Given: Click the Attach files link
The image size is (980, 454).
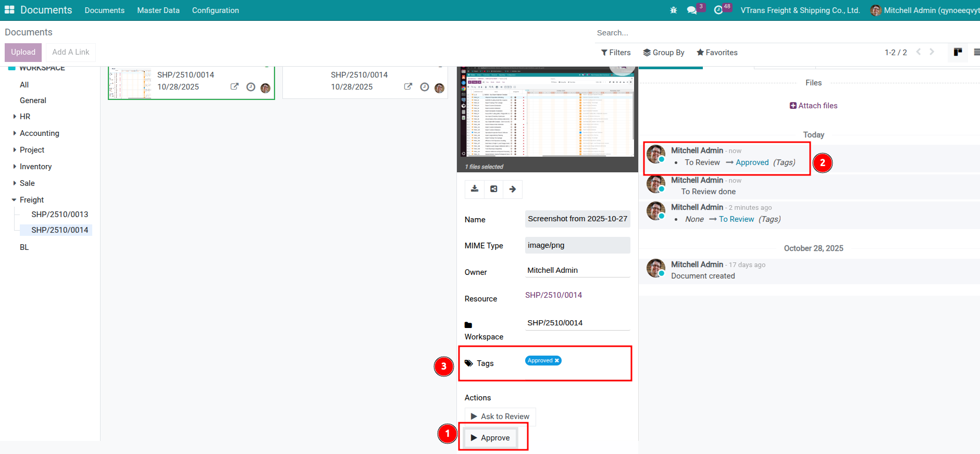Looking at the screenshot, I should click(813, 106).
